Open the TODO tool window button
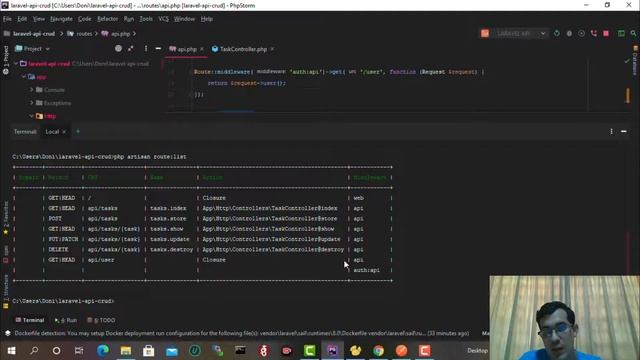The height and width of the screenshot is (360, 640). [x=101, y=320]
